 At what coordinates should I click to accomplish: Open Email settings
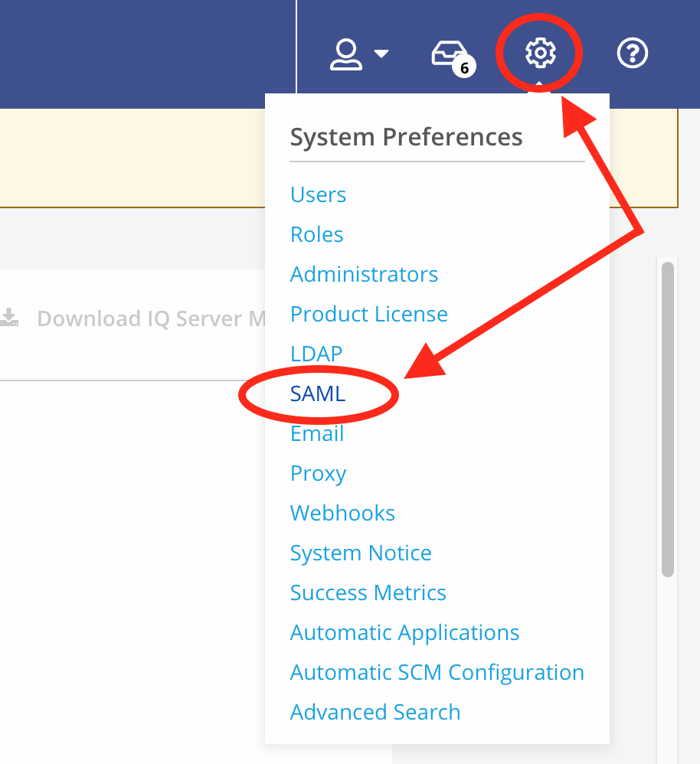[x=317, y=433]
